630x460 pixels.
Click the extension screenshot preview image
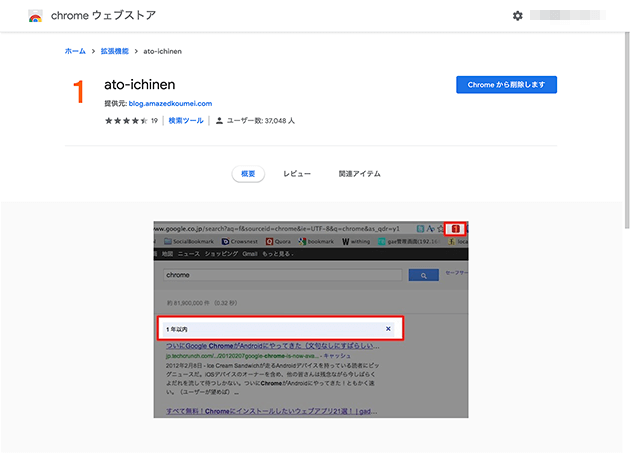tap(311, 319)
